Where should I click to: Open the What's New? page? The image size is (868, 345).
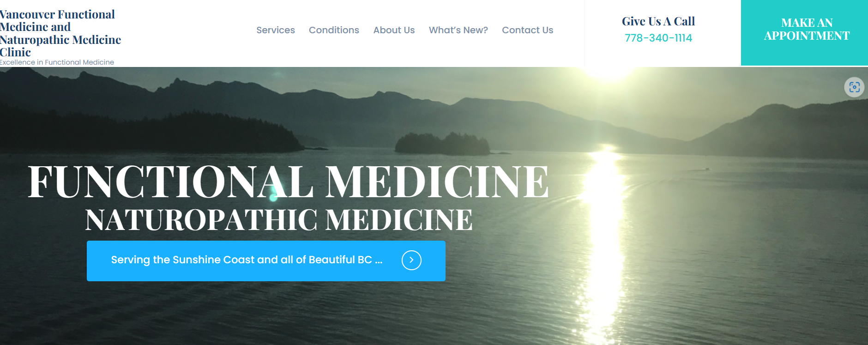[x=458, y=30]
